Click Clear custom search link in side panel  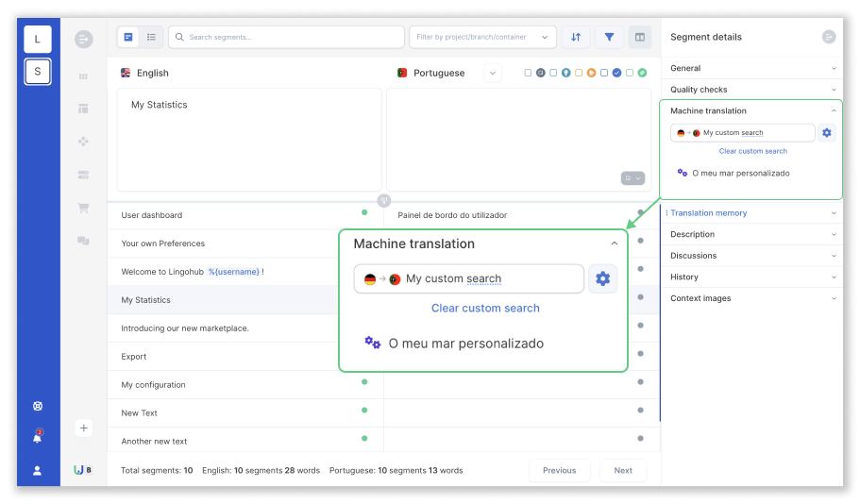tap(752, 151)
